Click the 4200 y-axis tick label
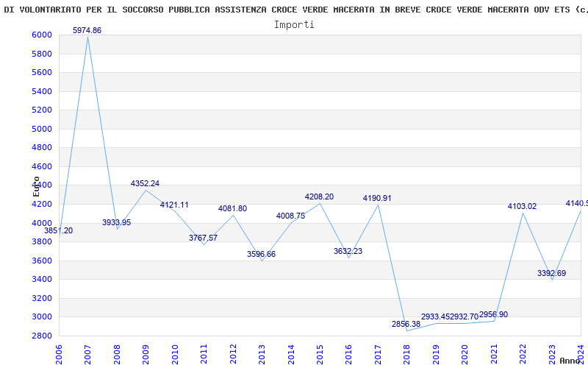 coord(42,205)
